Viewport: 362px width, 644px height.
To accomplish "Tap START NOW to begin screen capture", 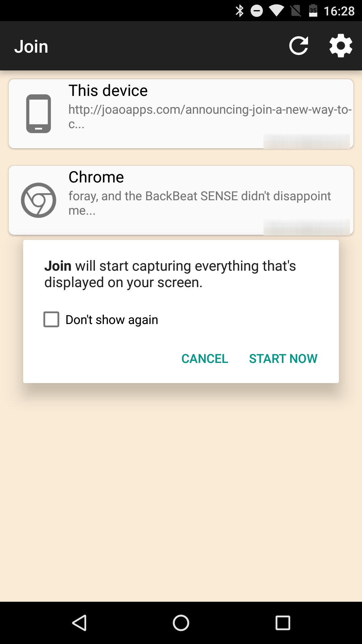I will tap(283, 359).
